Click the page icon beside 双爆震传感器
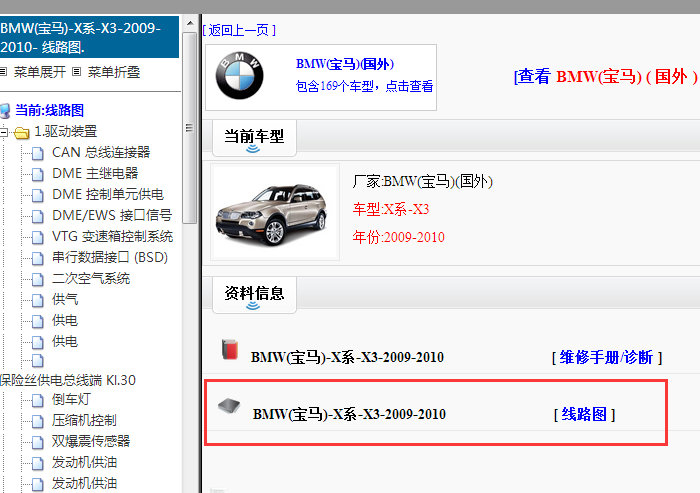Viewport: 700px width, 493px height. tap(38, 442)
